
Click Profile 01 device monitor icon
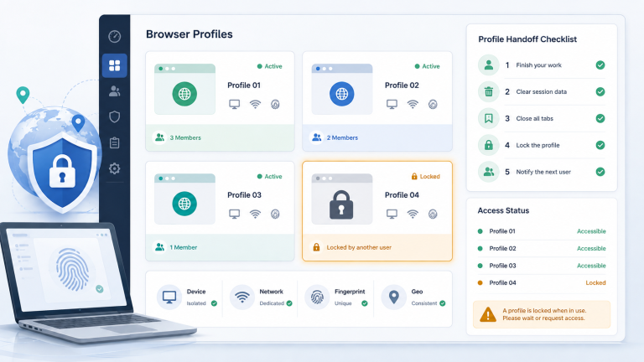coord(235,104)
